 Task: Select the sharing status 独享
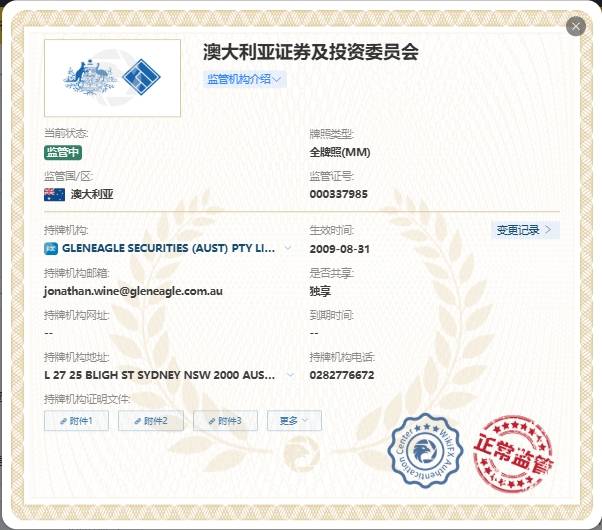click(x=320, y=291)
